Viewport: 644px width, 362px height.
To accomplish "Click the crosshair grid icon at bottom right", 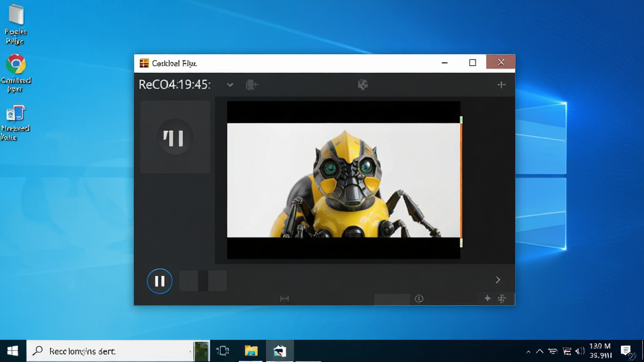I will point(502,299).
